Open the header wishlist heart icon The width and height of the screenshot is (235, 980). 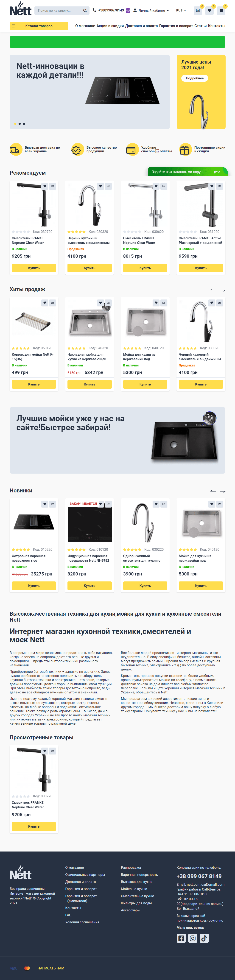pyautogui.click(x=210, y=11)
